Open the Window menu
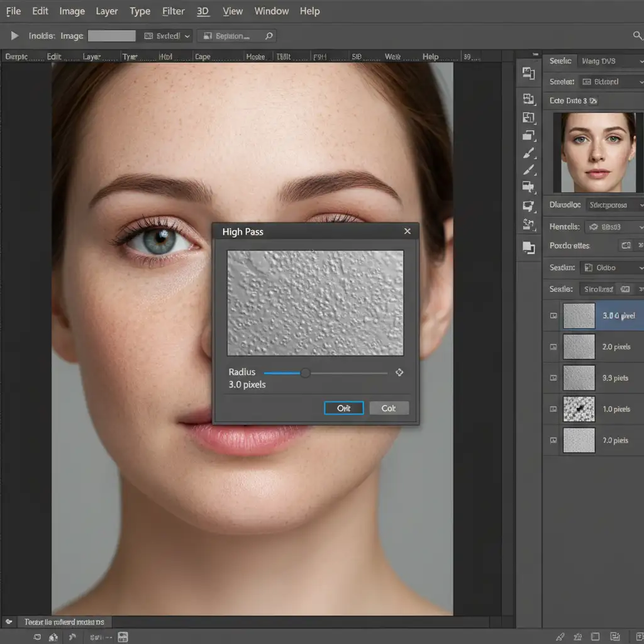644x644 pixels. click(272, 11)
